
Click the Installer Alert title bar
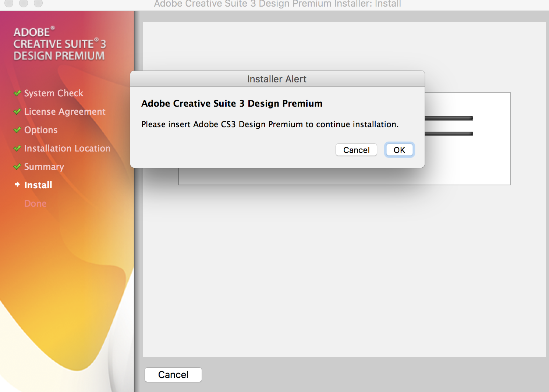point(277,79)
